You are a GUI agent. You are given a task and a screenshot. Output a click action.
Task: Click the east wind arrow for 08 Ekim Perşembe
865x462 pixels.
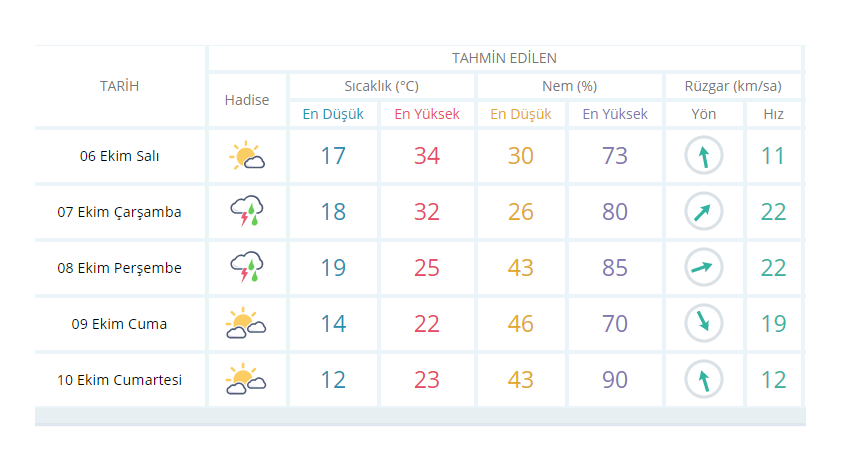[704, 268]
